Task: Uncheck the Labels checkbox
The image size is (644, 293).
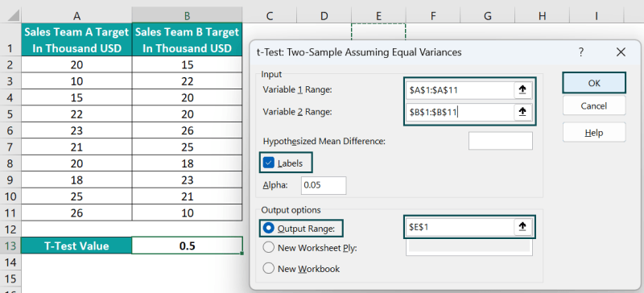Action: 269,163
